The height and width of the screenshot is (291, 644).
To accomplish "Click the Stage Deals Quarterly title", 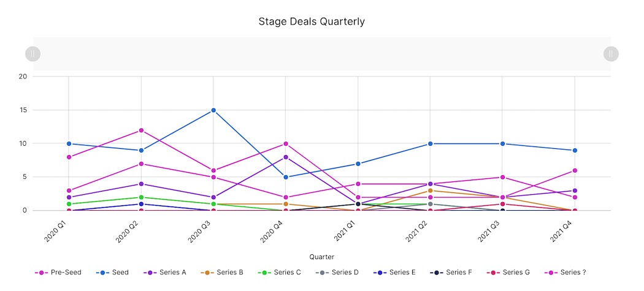I will coord(312,21).
